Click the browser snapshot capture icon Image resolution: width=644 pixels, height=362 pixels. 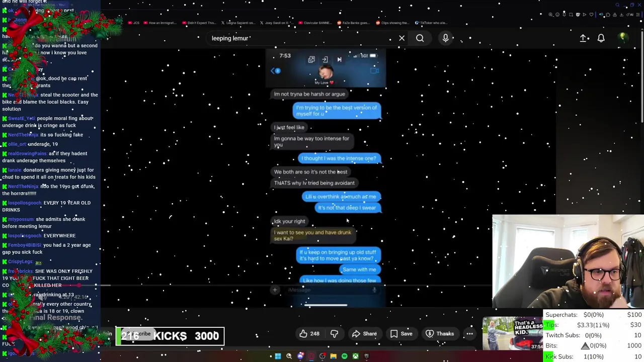[x=571, y=15]
